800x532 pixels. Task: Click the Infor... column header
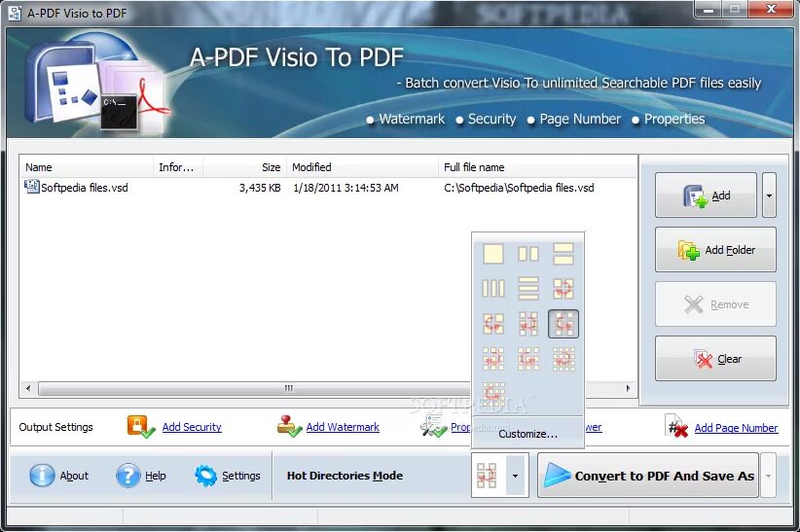178,166
